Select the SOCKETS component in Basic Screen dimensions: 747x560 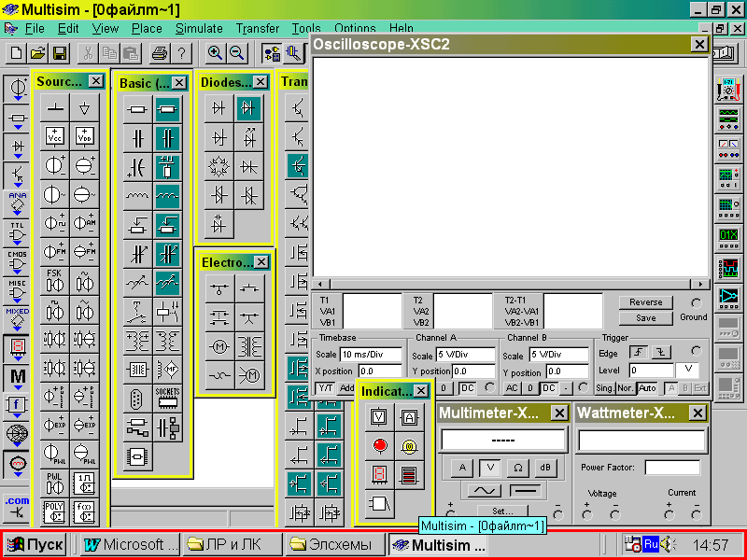click(x=168, y=399)
